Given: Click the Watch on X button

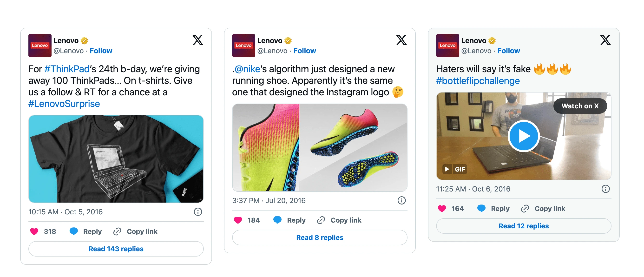Looking at the screenshot, I should coord(580,106).
